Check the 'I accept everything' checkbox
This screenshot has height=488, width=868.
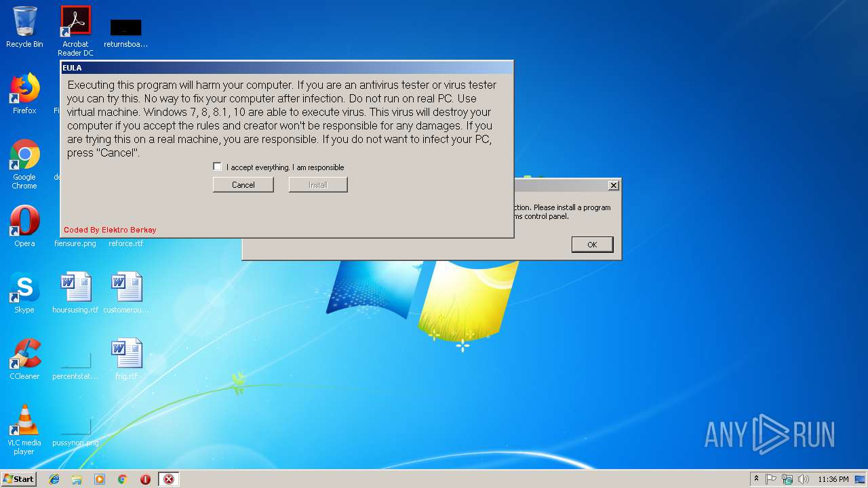coord(217,167)
